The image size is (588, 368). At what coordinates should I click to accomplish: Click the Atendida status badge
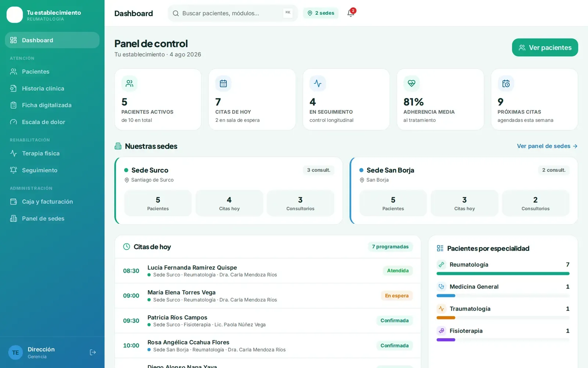pyautogui.click(x=398, y=270)
